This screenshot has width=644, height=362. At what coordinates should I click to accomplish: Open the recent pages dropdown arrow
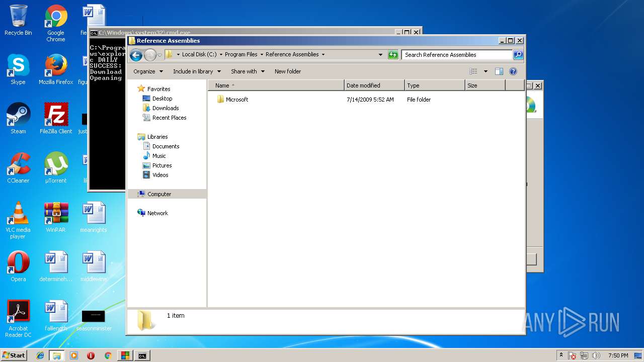click(159, 55)
